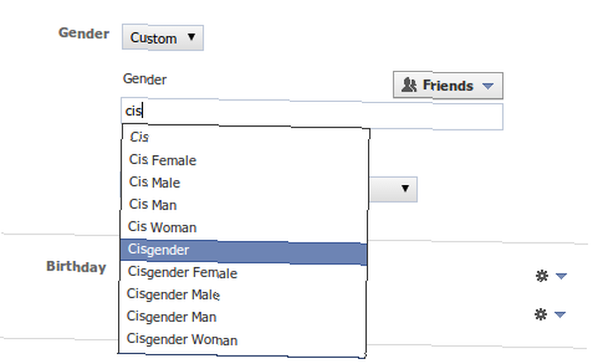Choose Cisgender Woman at the list bottom

[242, 339]
